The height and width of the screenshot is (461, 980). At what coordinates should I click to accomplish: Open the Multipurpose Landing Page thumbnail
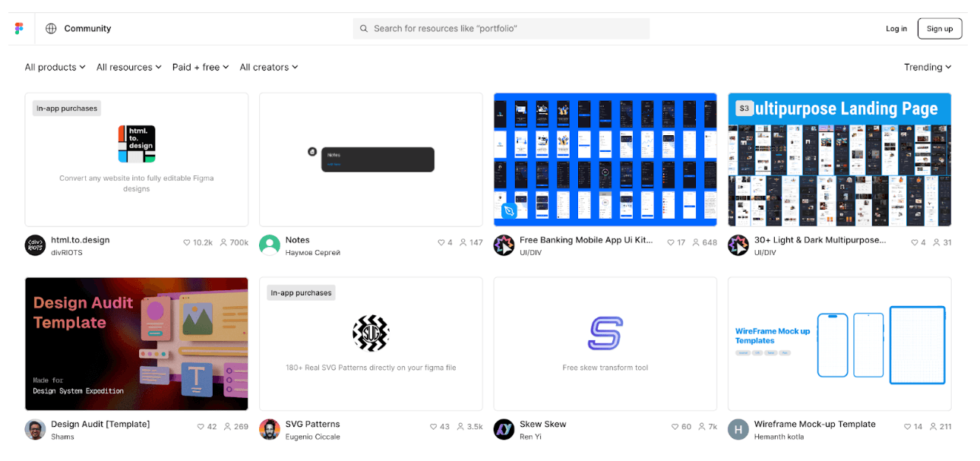pyautogui.click(x=839, y=159)
